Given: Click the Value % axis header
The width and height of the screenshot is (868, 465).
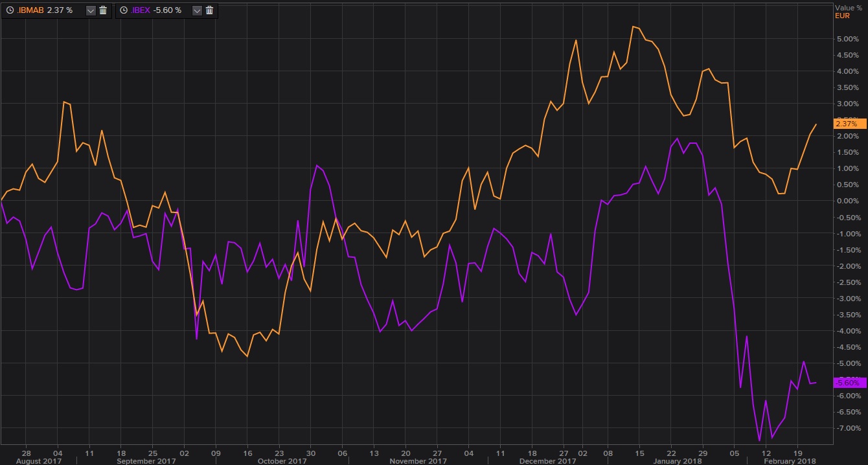Looking at the screenshot, I should pos(848,7).
